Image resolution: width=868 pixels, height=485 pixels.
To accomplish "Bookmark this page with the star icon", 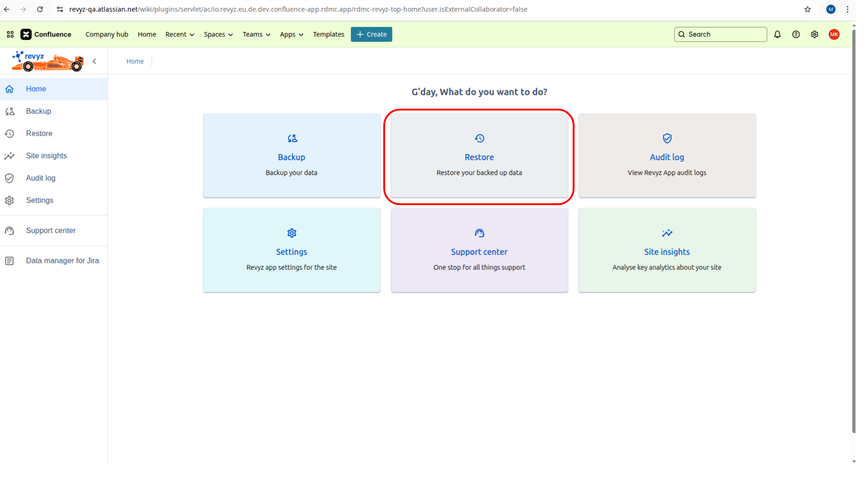I will point(807,9).
